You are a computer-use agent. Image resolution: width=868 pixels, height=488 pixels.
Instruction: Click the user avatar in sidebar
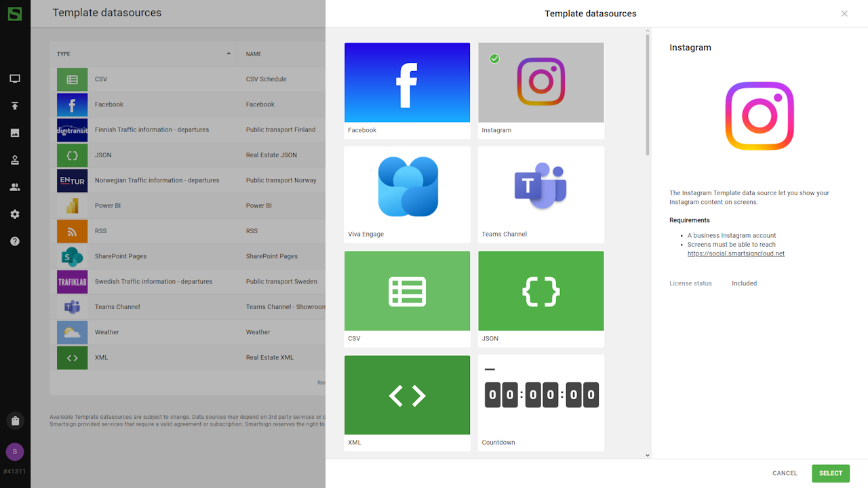tap(15, 451)
